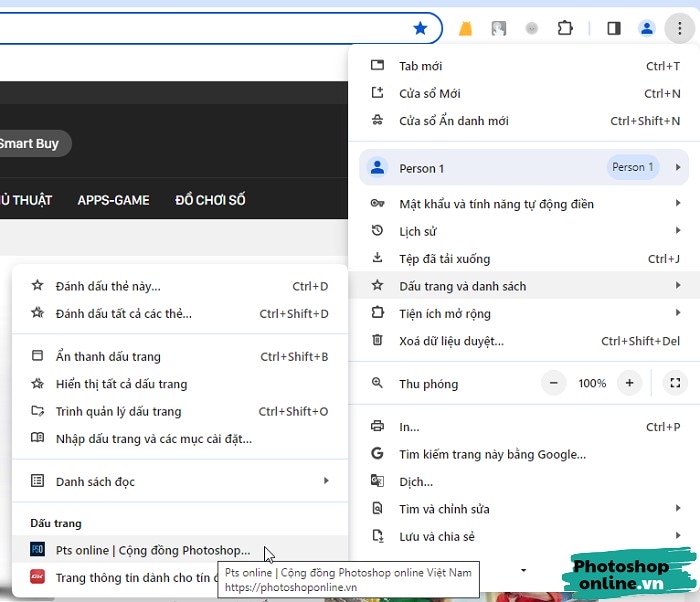Image resolution: width=700 pixels, height=602 pixels.
Task: Open Tiện ích mở rộng menu item
Action: click(525, 313)
